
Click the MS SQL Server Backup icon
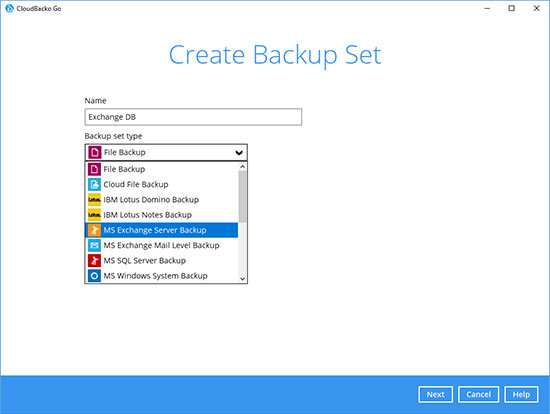pos(94,261)
